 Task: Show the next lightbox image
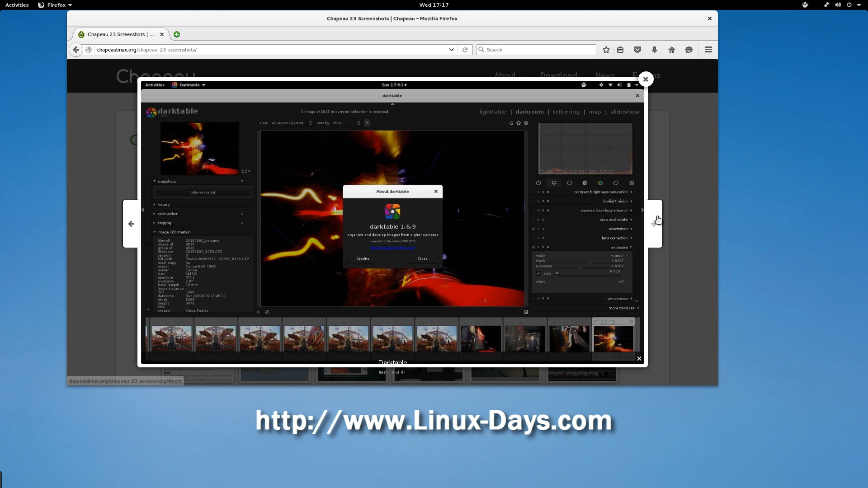pos(655,224)
